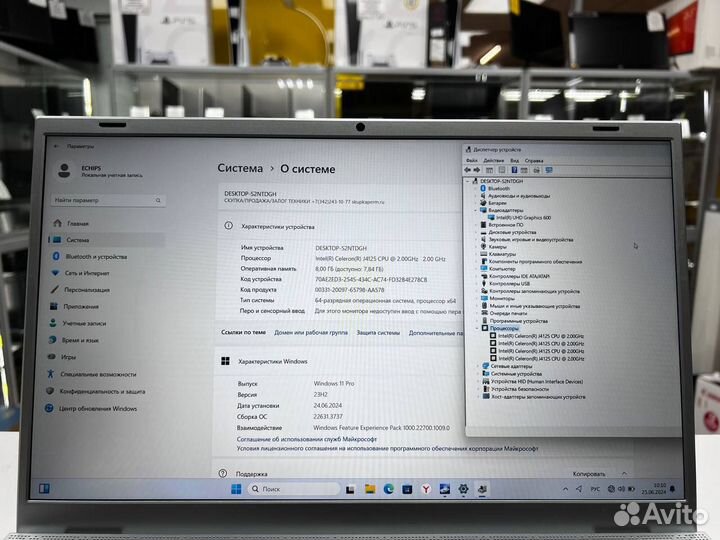Collapse Процессоры device category
The image size is (720, 540).
coord(478,328)
